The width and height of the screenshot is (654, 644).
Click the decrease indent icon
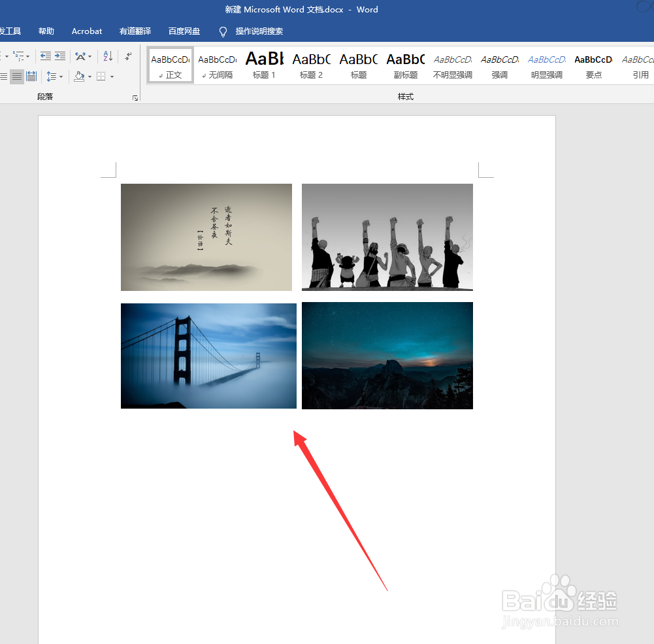coord(46,56)
